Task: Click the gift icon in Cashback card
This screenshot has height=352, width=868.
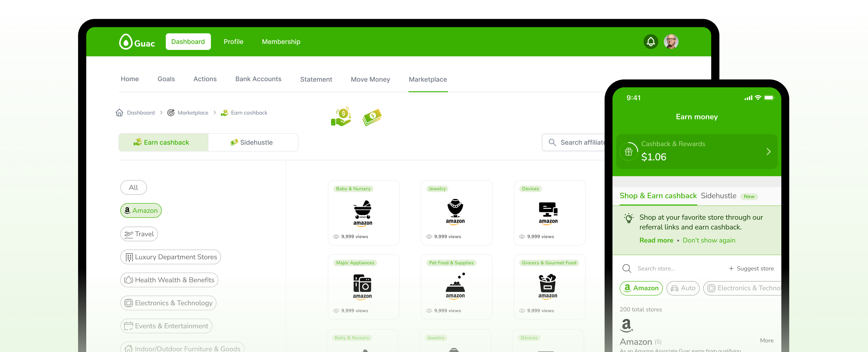Action: coord(628,152)
